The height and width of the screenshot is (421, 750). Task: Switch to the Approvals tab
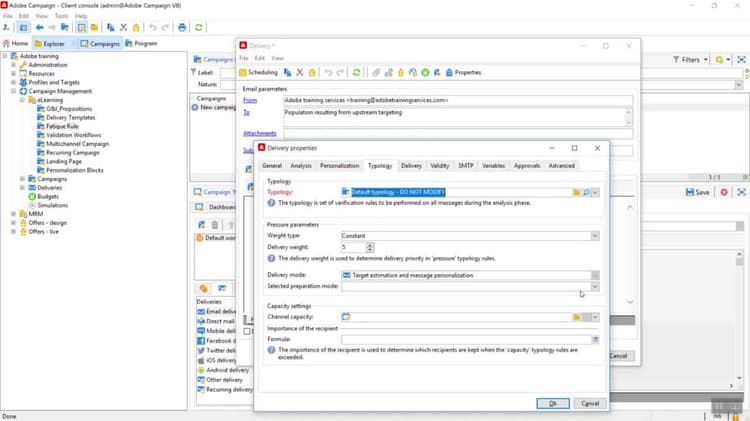click(527, 166)
